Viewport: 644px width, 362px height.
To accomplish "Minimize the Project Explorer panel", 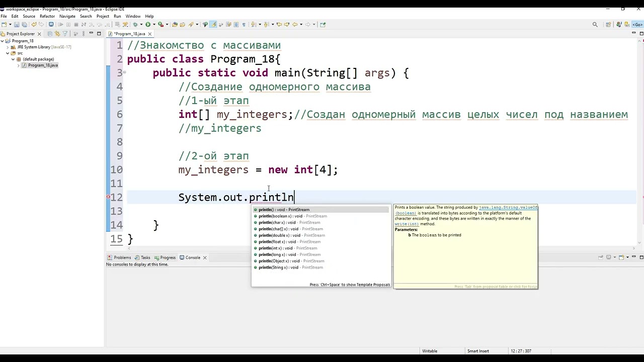I will pyautogui.click(x=91, y=33).
